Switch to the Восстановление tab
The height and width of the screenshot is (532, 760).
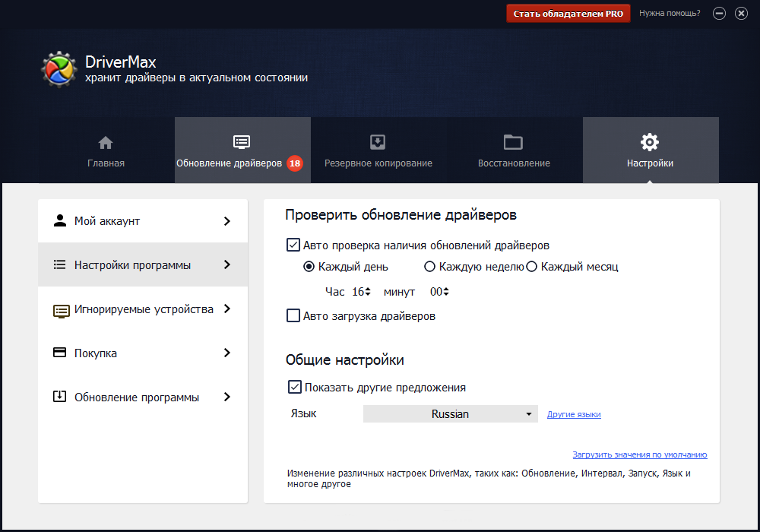[x=515, y=150]
